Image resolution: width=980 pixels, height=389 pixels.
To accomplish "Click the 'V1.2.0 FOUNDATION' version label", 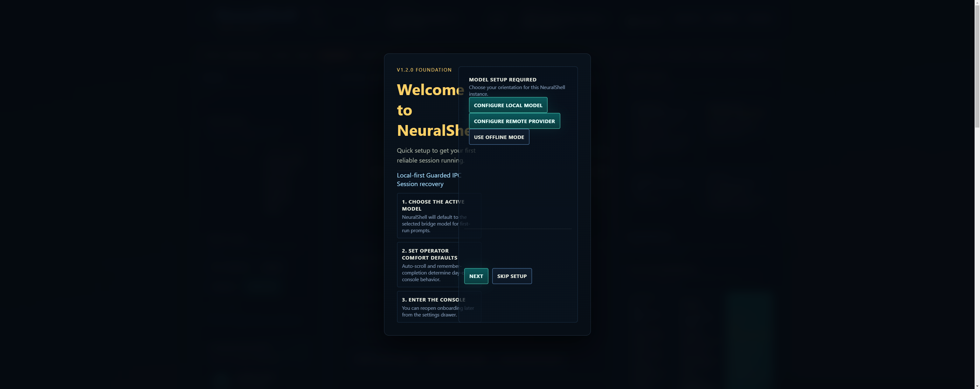I will (424, 70).
